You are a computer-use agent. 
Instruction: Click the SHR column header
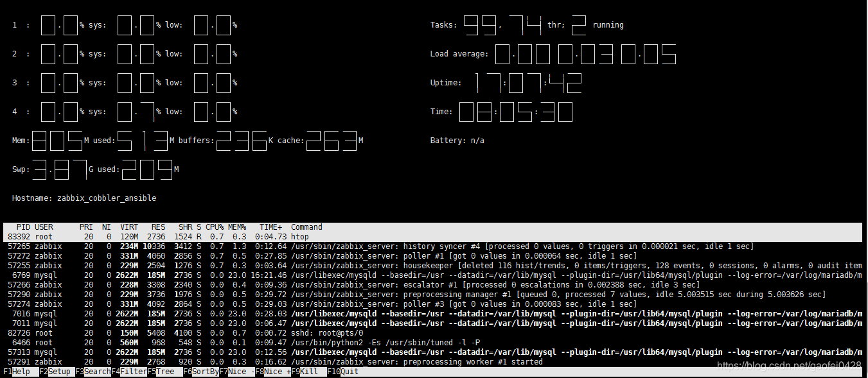[186, 227]
